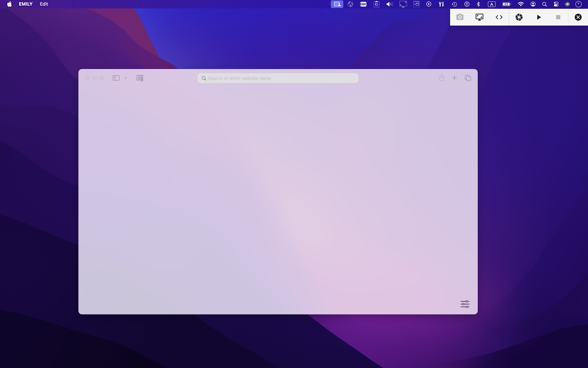Open the Bluetooth menu bar icon

coord(478,4)
